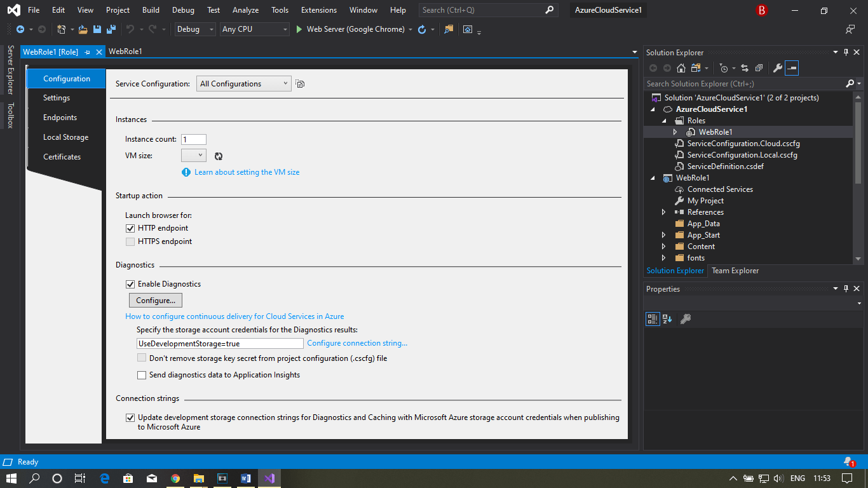This screenshot has height=488, width=868.
Task: Click Property Pages wrench in Properties panel
Action: pos(686,319)
